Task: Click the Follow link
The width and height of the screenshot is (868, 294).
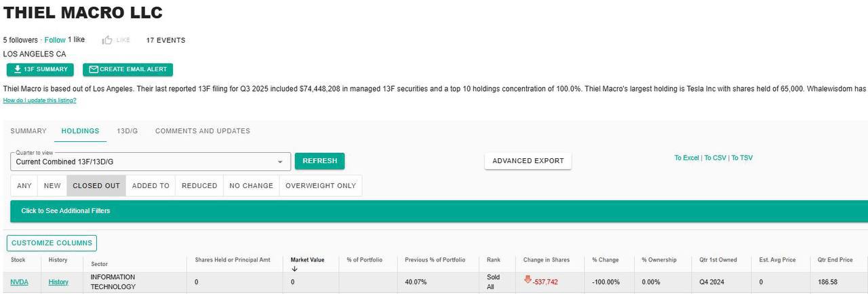Action: click(55, 40)
